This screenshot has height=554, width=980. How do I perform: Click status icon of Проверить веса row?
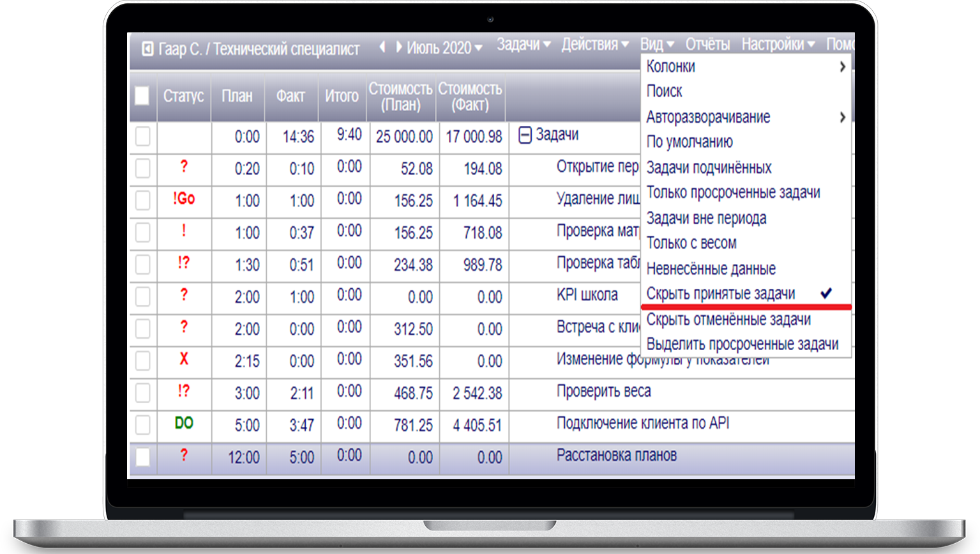coord(184,391)
